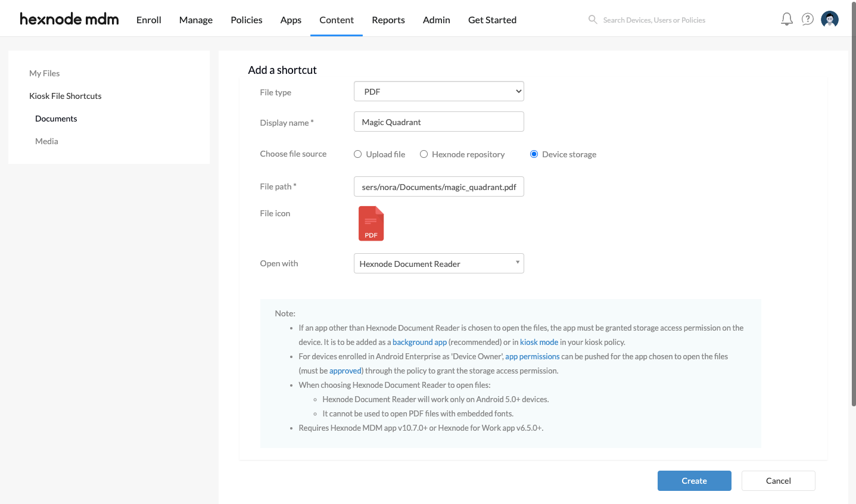
Task: Select Kiosk File Shortcuts in sidebar
Action: (66, 96)
